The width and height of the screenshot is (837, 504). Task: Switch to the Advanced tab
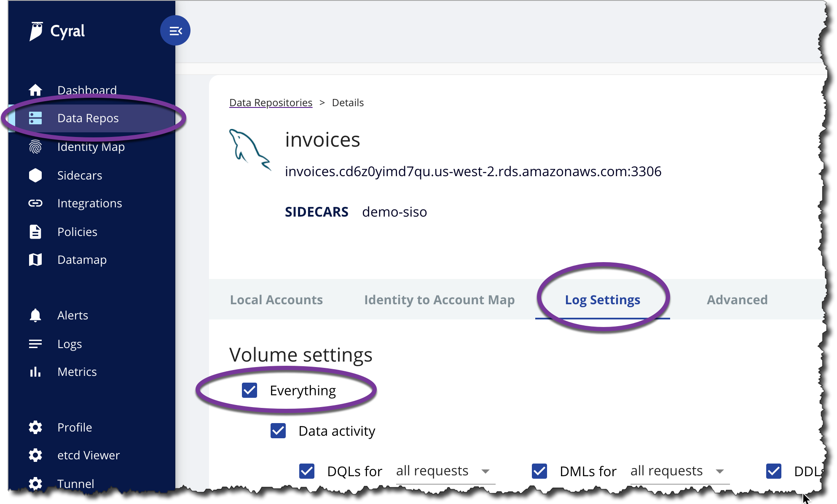coord(737,300)
